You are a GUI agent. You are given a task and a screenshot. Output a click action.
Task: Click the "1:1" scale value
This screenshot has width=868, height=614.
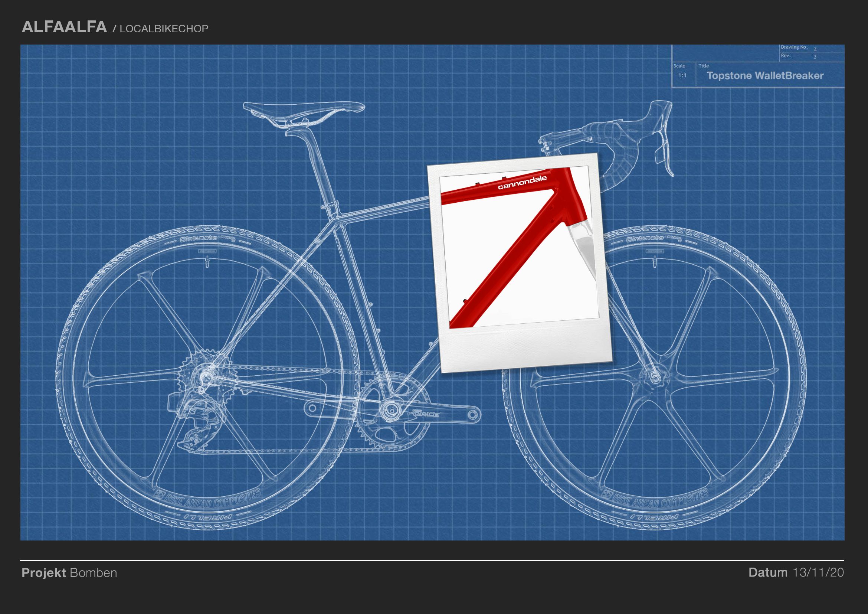682,75
